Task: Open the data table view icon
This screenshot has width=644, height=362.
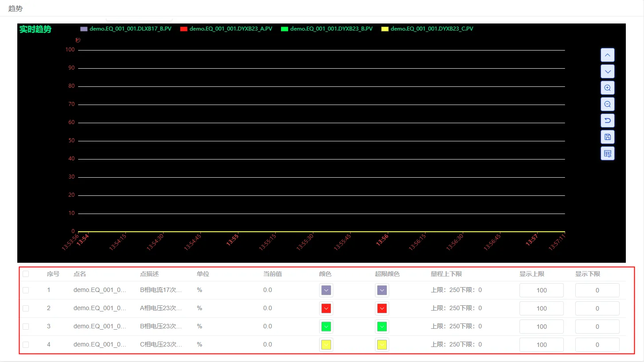Action: tap(607, 153)
